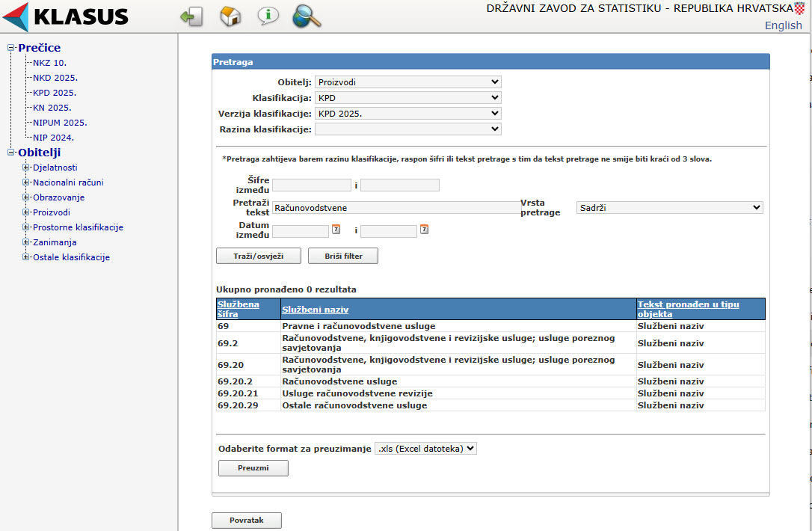
Task: Open the first date calendar picker icon
Action: click(336, 230)
